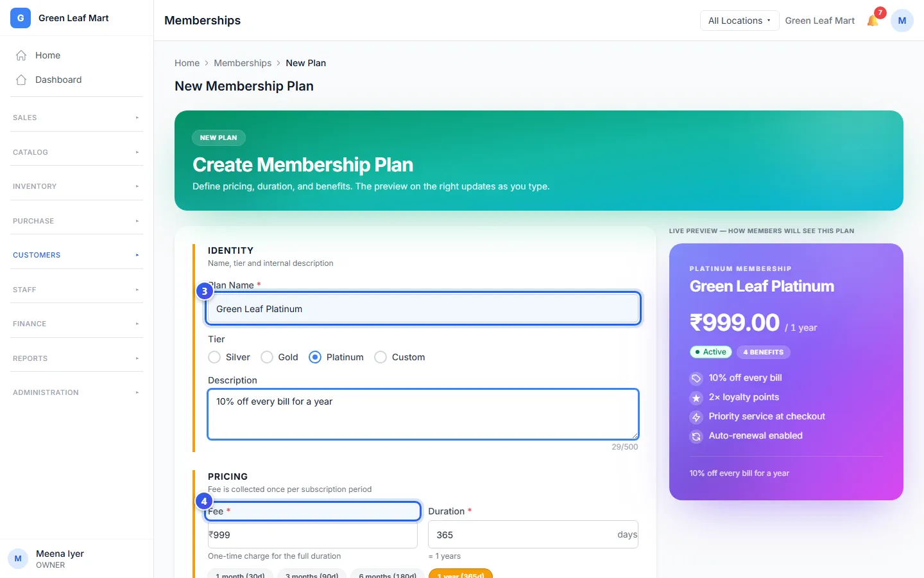
Task: Click the Green Leaf Mart text in header
Action: [820, 21]
